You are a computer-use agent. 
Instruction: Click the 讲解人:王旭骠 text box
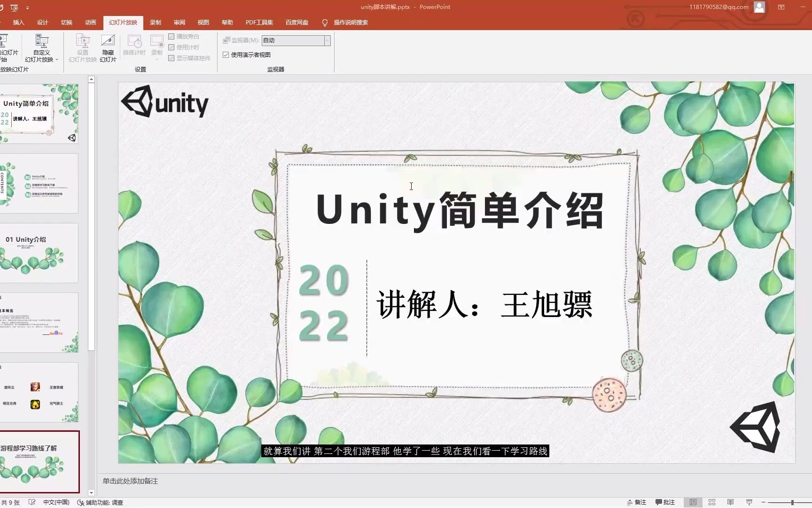[x=484, y=305]
